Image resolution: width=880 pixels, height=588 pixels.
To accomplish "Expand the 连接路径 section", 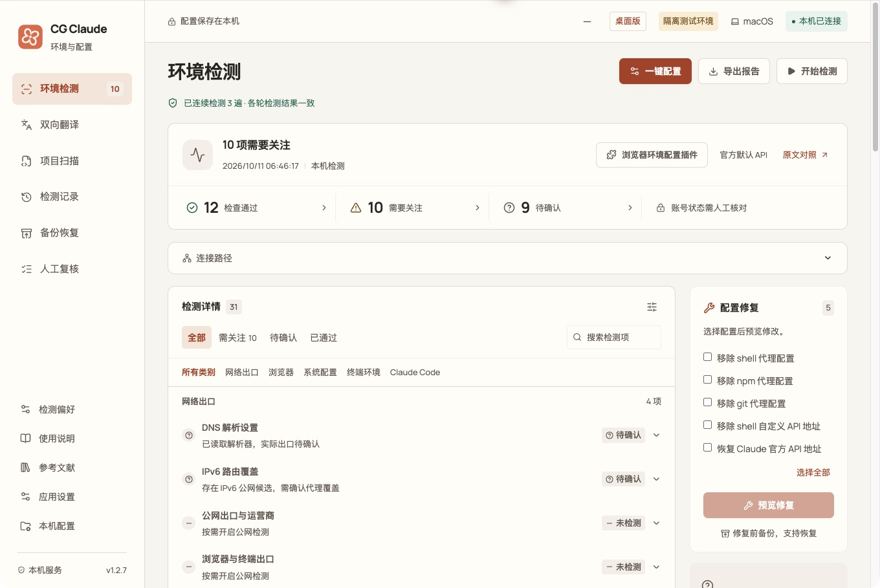I will pyautogui.click(x=507, y=258).
